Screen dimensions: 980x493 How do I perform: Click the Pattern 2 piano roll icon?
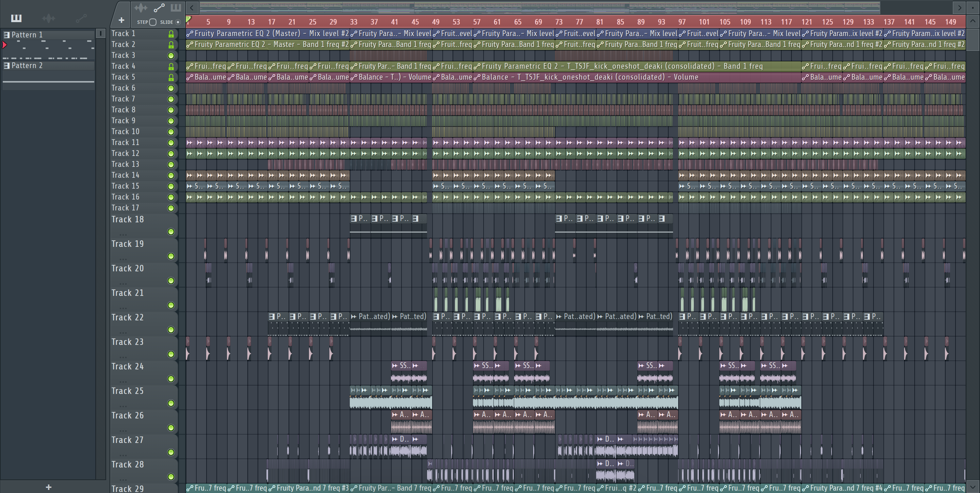[x=6, y=65]
